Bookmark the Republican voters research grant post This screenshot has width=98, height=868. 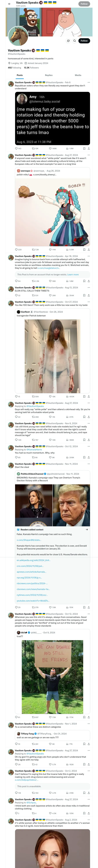click(84, 148)
